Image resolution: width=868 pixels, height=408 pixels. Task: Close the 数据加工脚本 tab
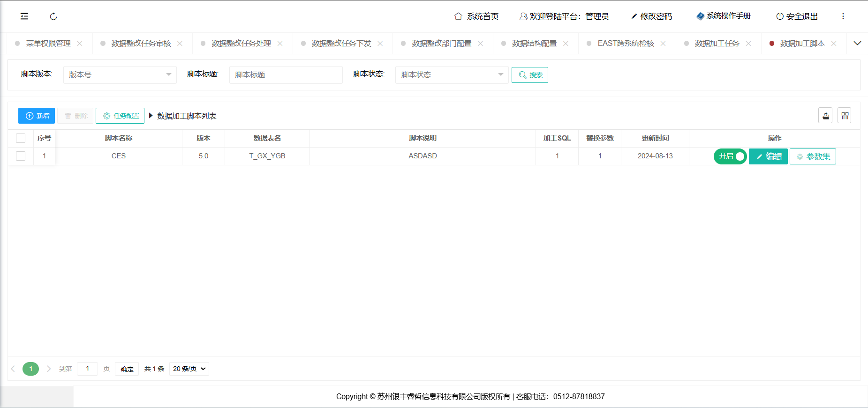(x=834, y=44)
